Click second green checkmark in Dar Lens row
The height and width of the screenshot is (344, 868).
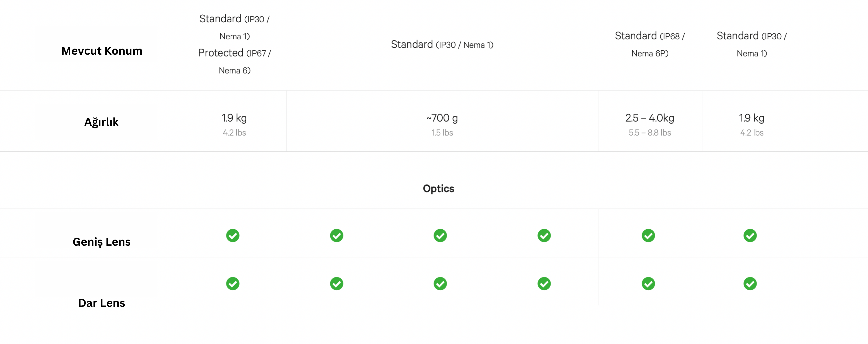coord(336,284)
